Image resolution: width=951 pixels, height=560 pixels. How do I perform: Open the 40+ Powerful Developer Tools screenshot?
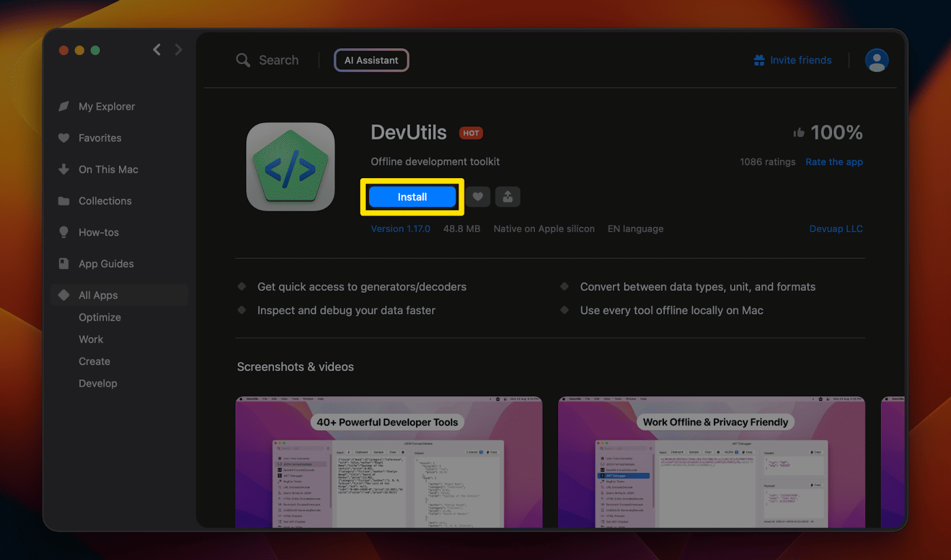click(389, 462)
